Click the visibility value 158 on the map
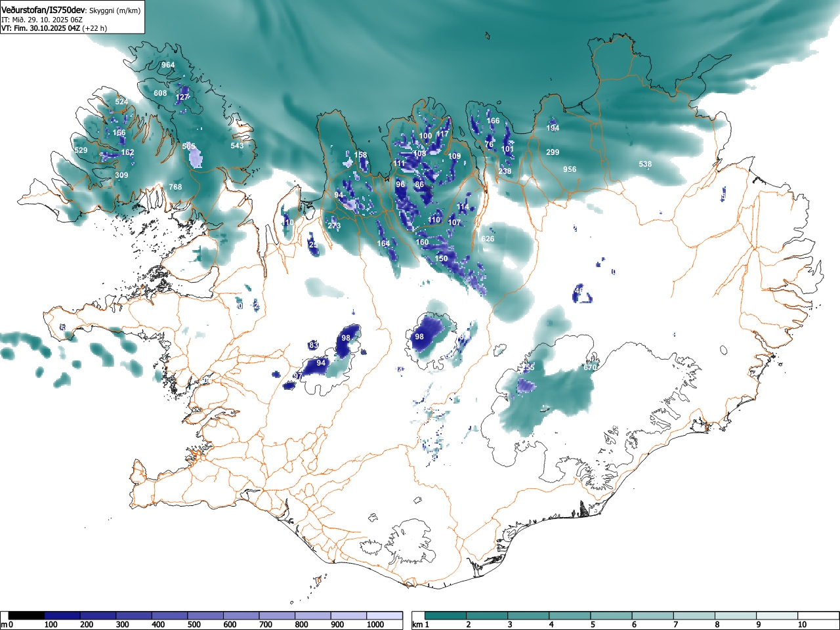840x630 pixels. point(360,156)
